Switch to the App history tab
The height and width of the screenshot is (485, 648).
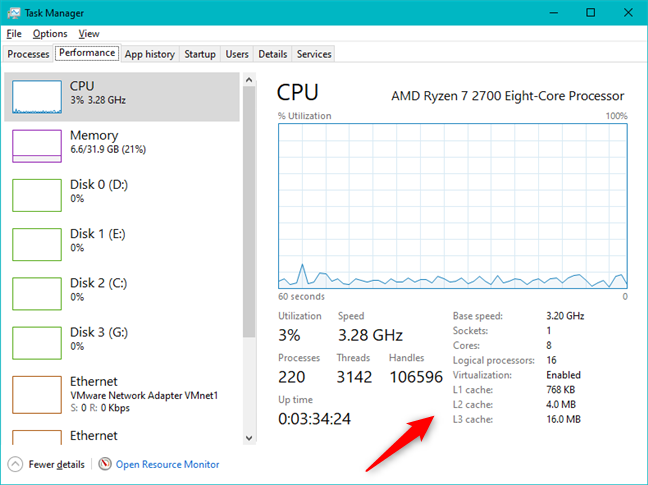tap(150, 54)
